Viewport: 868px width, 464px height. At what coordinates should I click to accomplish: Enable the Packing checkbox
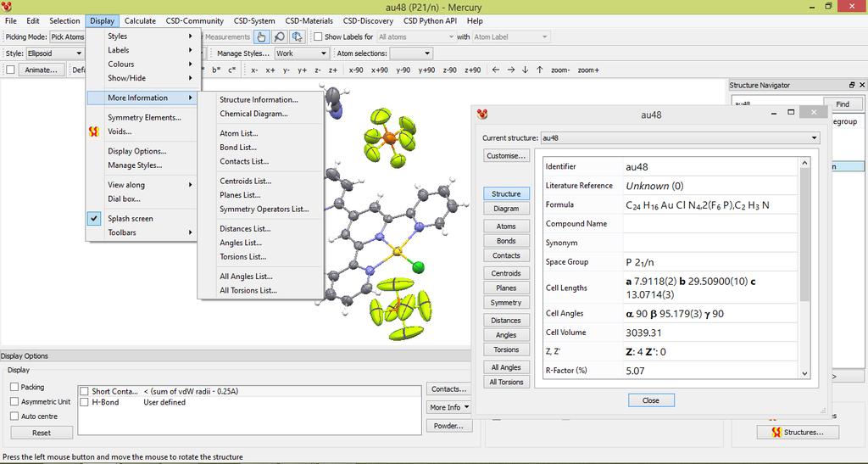tap(15, 387)
